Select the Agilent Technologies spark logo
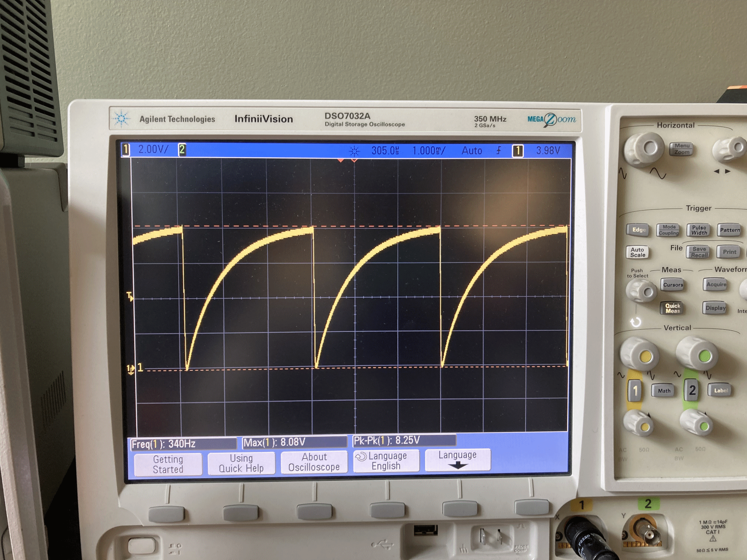Viewport: 747px width, 560px height. 121,119
